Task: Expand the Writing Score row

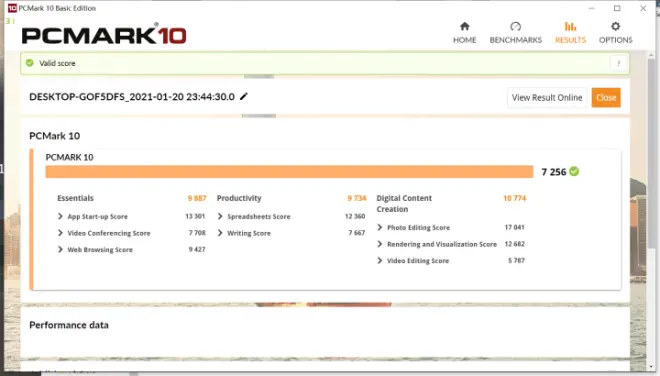Action: [x=220, y=233]
